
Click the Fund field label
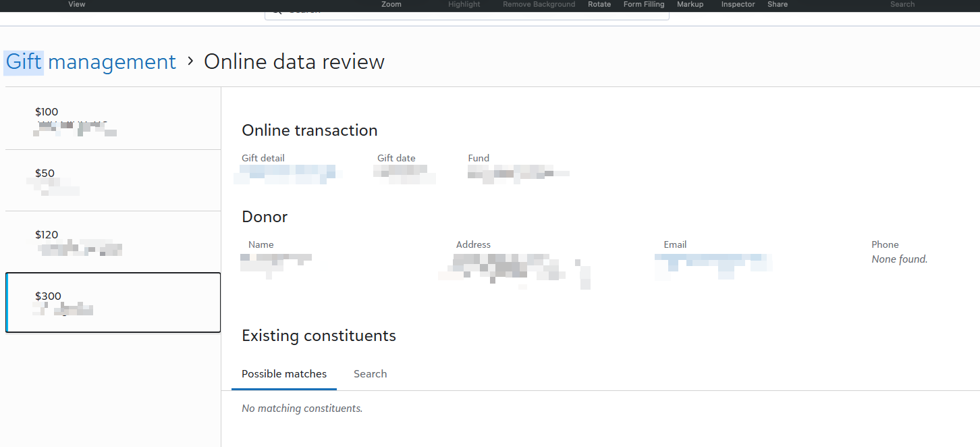point(479,158)
